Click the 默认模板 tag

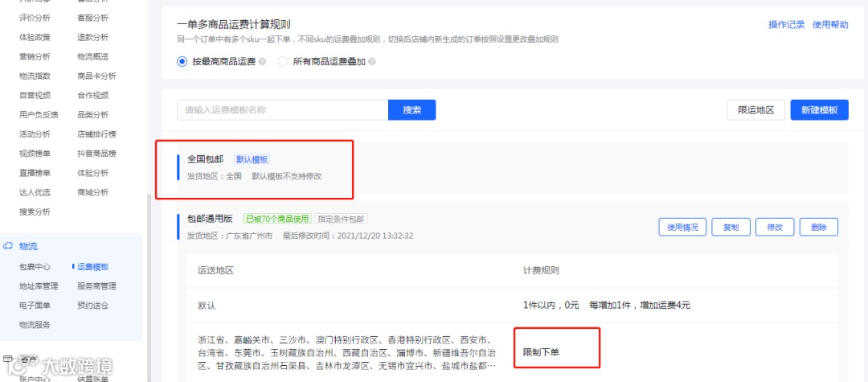pyautogui.click(x=252, y=159)
